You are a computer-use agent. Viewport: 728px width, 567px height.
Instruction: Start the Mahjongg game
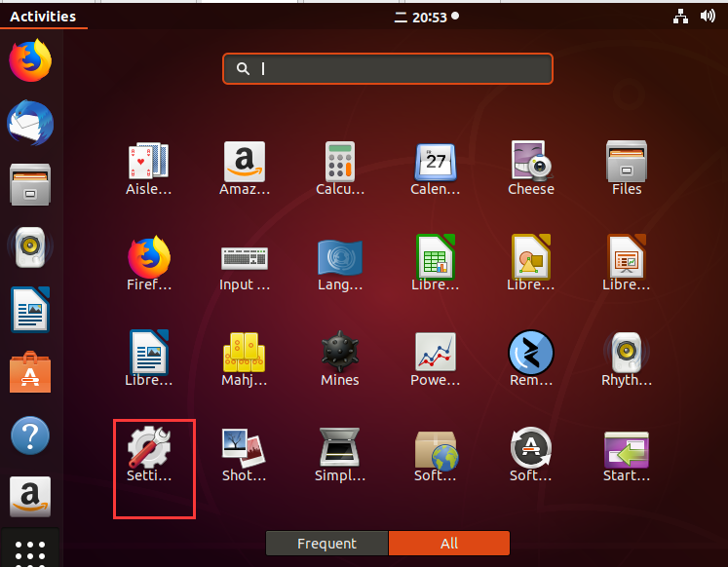[x=245, y=359]
